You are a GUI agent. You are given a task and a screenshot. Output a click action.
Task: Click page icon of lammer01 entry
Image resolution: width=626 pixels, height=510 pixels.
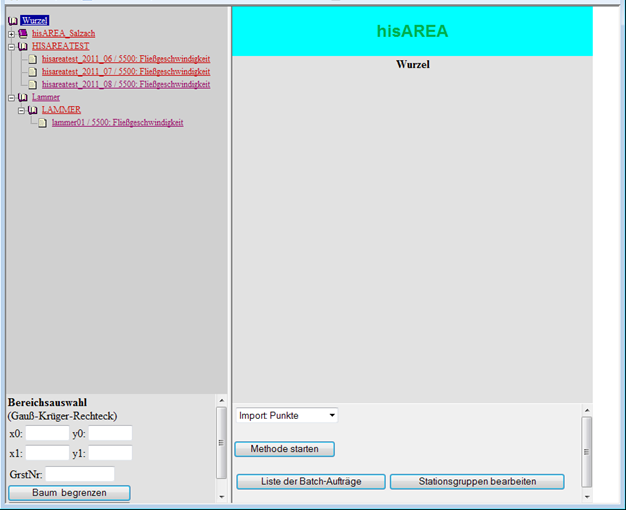point(43,123)
